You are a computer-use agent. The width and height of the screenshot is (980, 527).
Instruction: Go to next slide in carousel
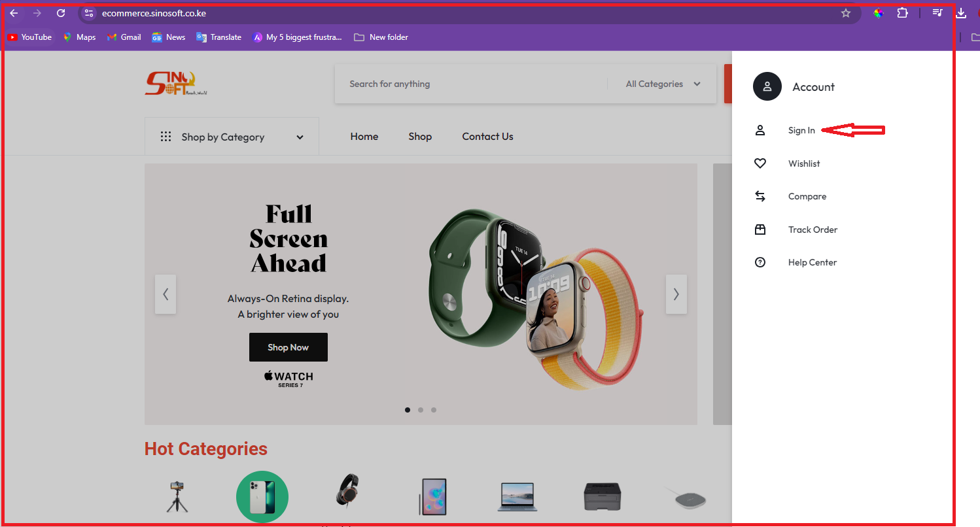676,294
